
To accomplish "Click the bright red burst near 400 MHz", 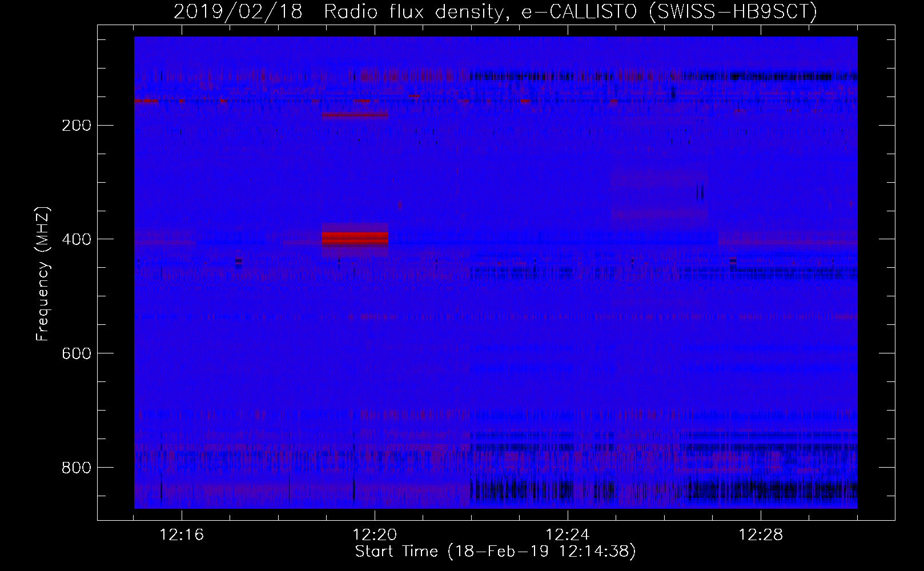I will (355, 238).
